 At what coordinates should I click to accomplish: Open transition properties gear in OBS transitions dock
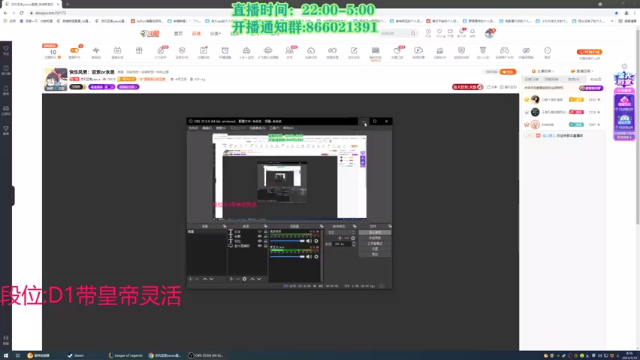353,238
